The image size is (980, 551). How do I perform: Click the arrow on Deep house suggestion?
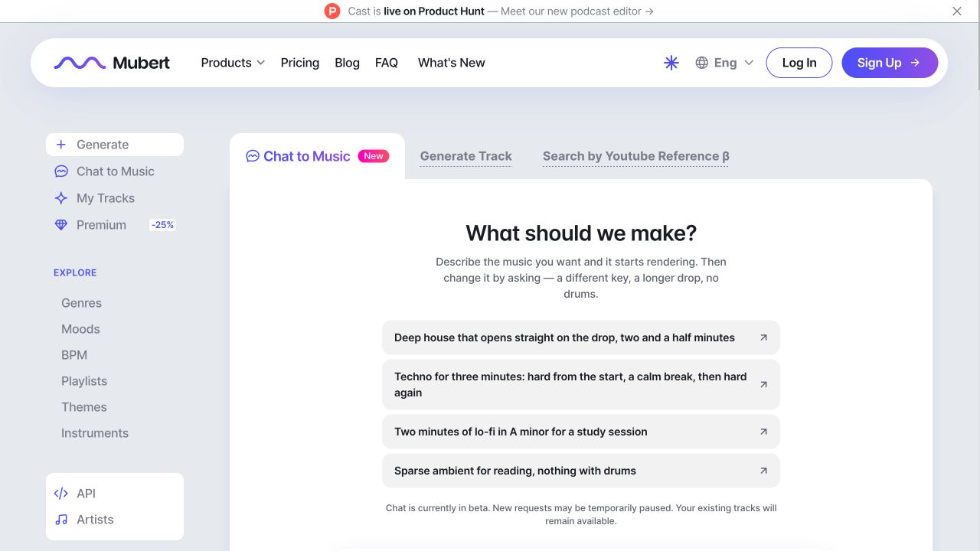click(763, 337)
